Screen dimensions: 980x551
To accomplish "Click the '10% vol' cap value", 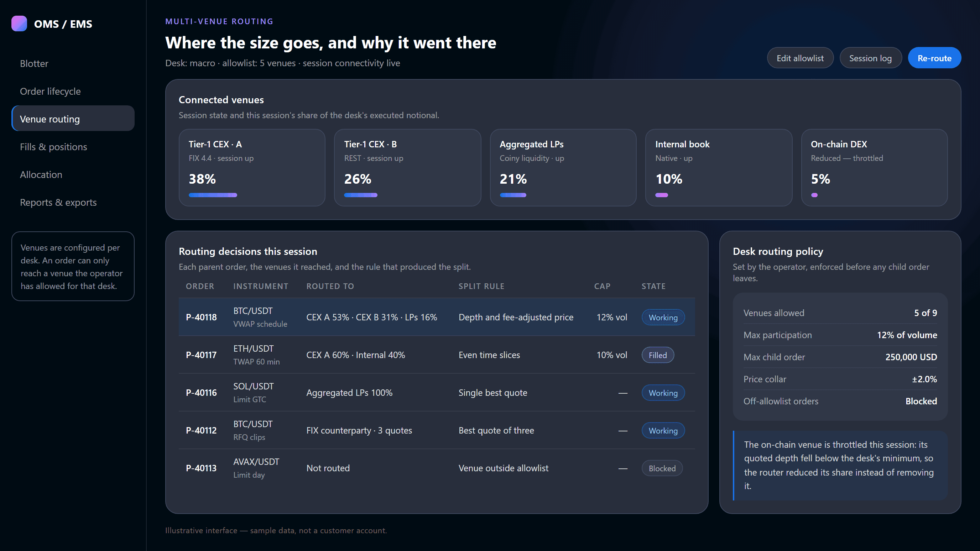I will pyautogui.click(x=612, y=355).
